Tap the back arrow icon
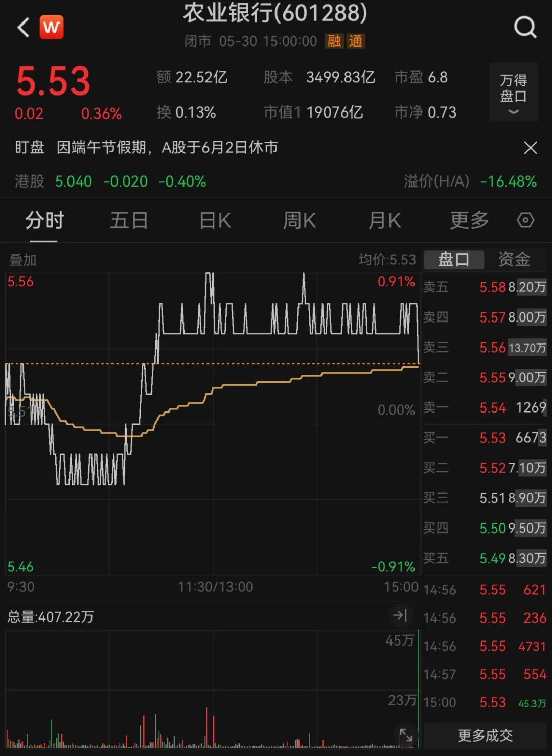This screenshot has height=756, width=552. pos(23,28)
